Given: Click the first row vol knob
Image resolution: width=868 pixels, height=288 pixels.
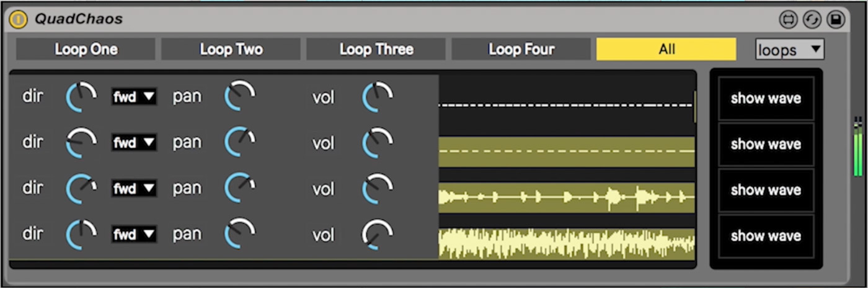Looking at the screenshot, I should (x=378, y=97).
